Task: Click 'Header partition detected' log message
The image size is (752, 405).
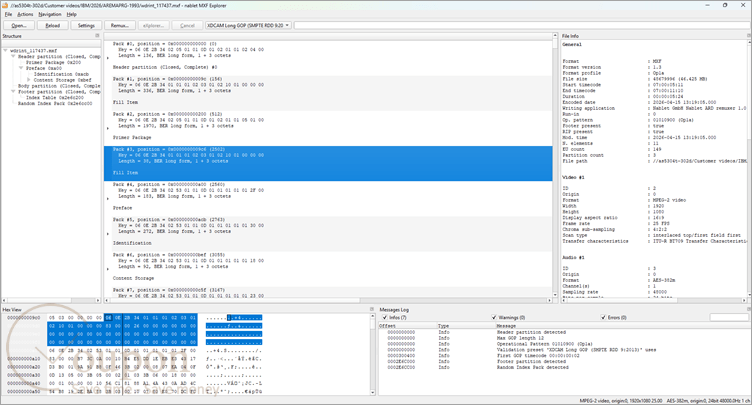Action: [531, 332]
